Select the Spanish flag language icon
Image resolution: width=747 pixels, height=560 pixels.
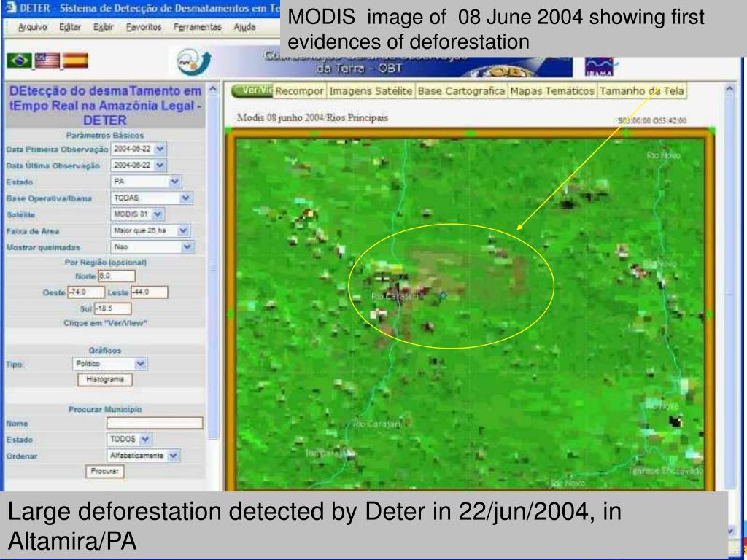pos(76,61)
